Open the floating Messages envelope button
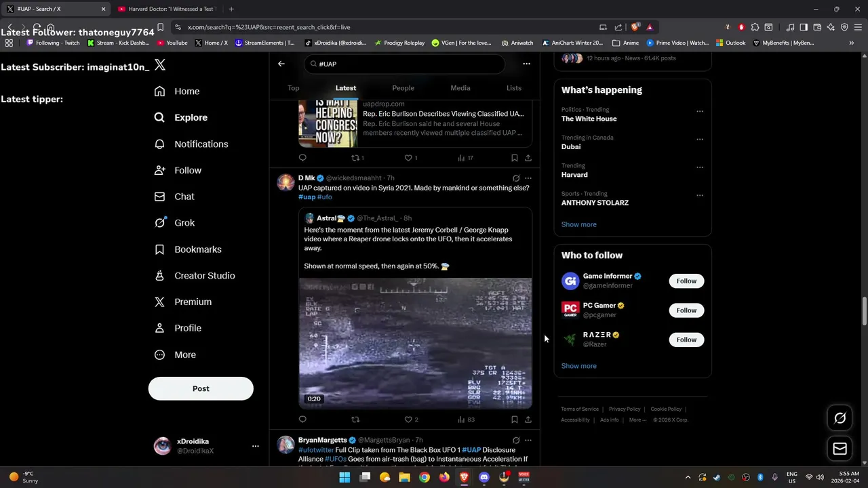The image size is (868, 488). 840,449
